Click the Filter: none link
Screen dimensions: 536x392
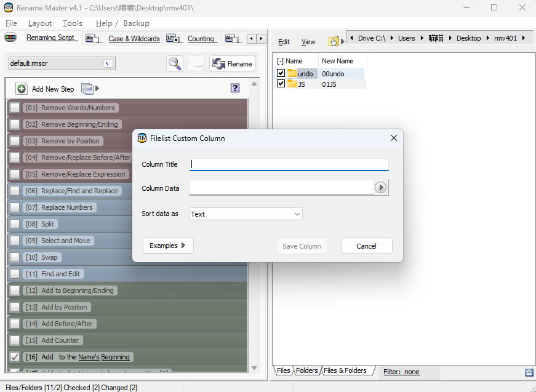[401, 372]
